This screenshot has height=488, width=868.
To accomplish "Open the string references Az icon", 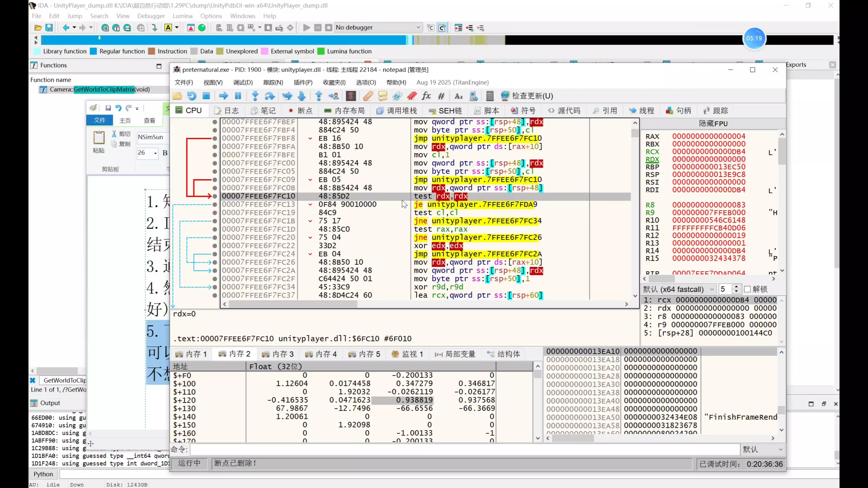I will click(x=459, y=96).
